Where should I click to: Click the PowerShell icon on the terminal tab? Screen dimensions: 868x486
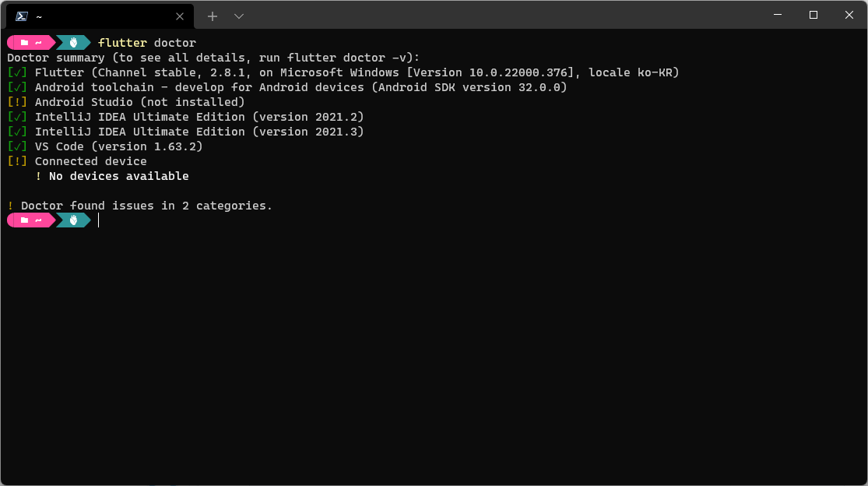click(20, 16)
